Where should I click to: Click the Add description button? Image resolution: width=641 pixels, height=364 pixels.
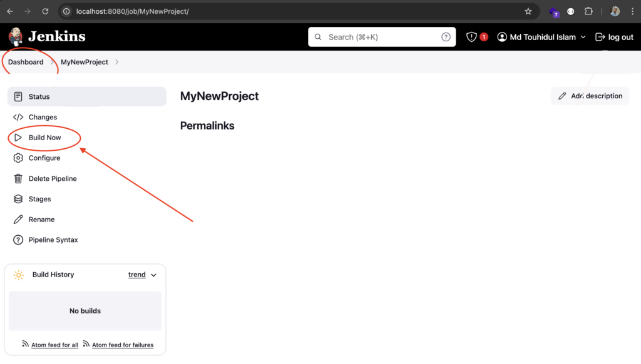tap(590, 96)
